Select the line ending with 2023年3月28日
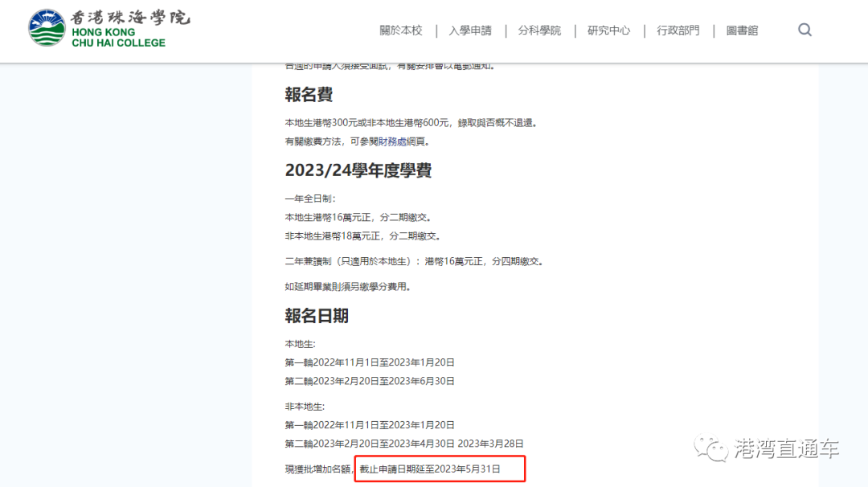 tap(404, 444)
